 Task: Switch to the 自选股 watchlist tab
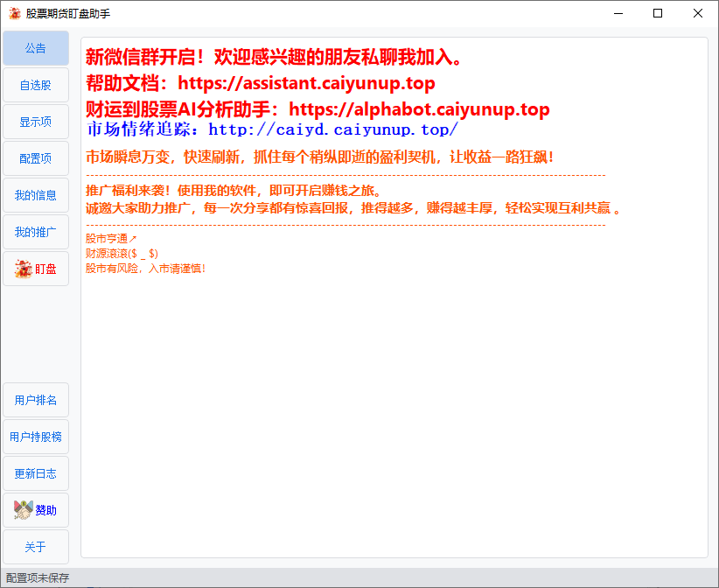coord(36,85)
